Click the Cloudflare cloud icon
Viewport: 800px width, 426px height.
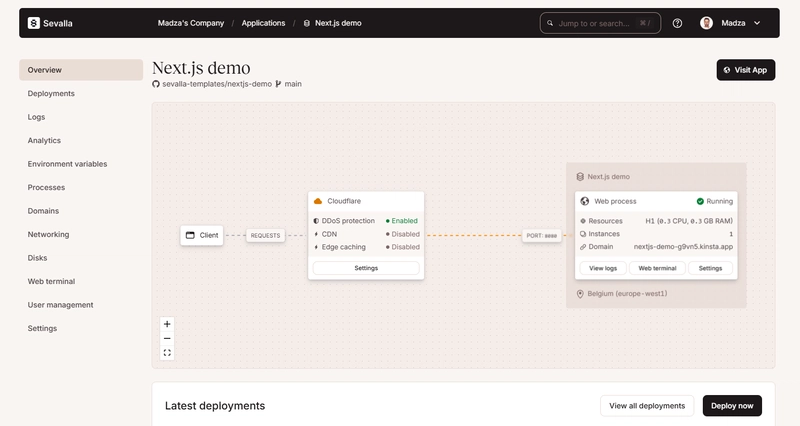[x=318, y=201]
